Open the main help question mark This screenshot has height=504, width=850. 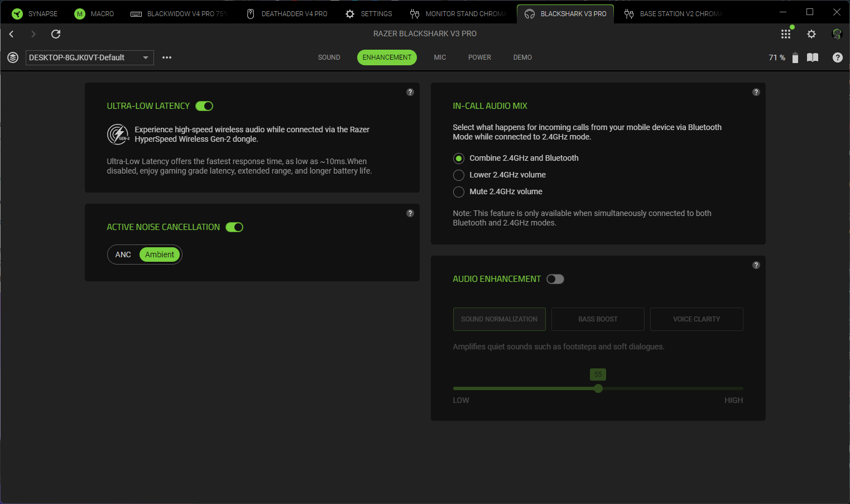[838, 57]
